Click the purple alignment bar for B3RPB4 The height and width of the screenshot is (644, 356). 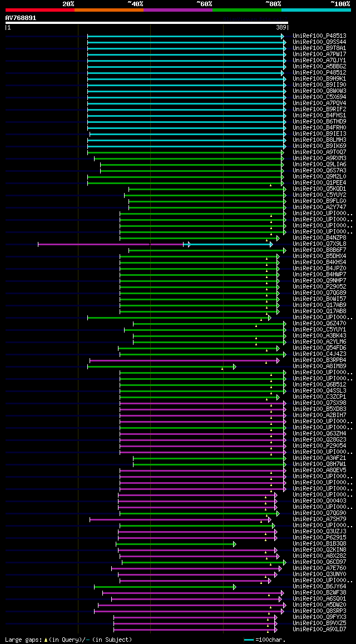point(184,360)
